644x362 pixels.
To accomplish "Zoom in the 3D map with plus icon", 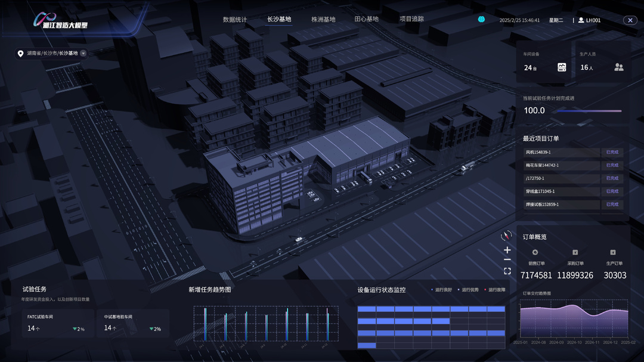I will pos(507,250).
